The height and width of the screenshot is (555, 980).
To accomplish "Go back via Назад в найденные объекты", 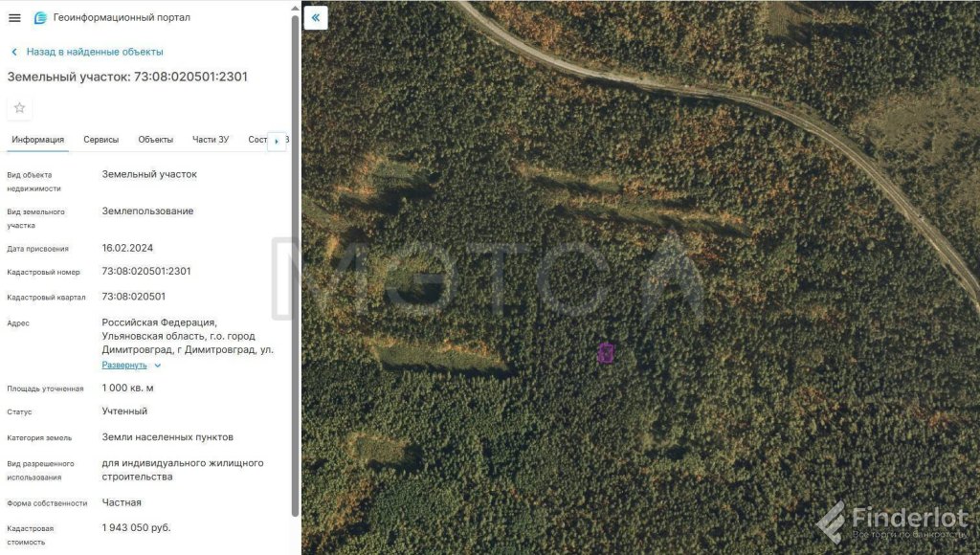I will (x=95, y=52).
